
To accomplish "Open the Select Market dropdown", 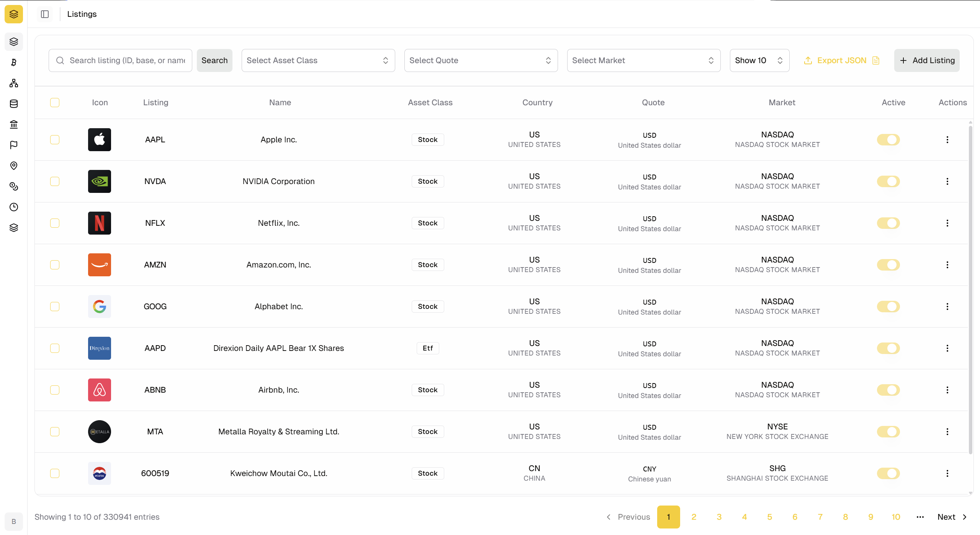I will click(643, 60).
